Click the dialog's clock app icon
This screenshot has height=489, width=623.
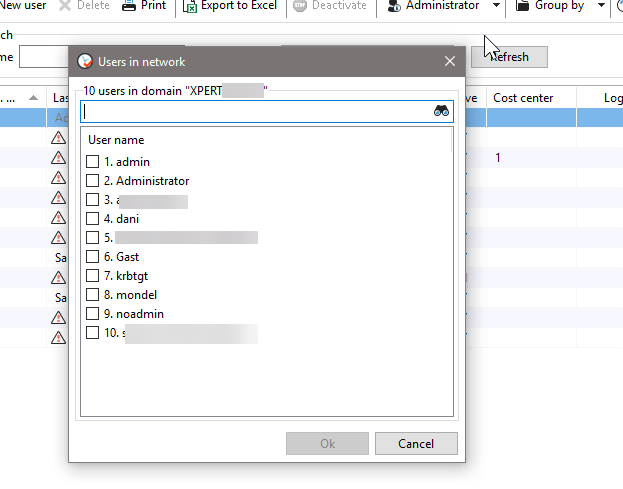click(84, 61)
